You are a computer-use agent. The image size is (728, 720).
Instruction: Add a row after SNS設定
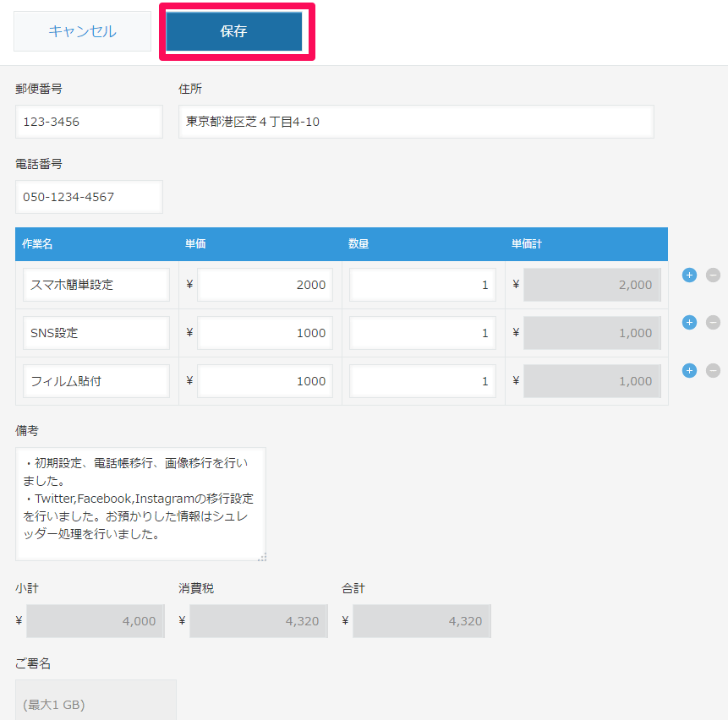pyautogui.click(x=689, y=322)
